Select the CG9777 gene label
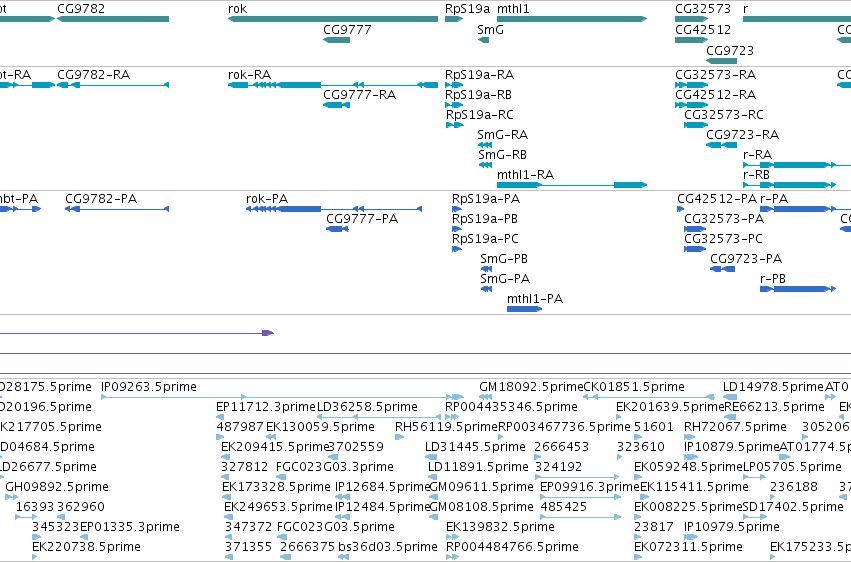The image size is (851, 562). click(347, 29)
